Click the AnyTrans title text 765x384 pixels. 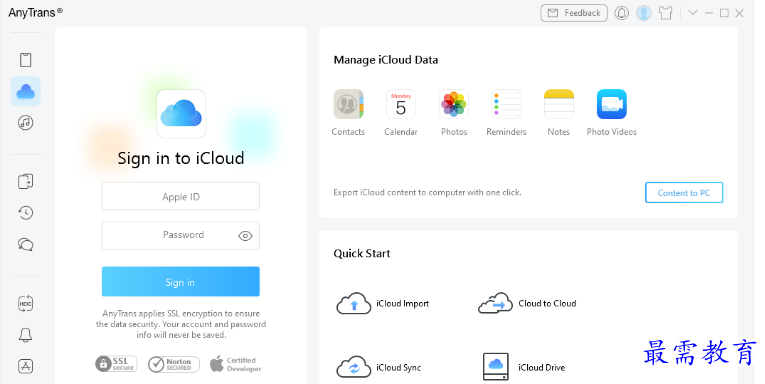click(35, 13)
